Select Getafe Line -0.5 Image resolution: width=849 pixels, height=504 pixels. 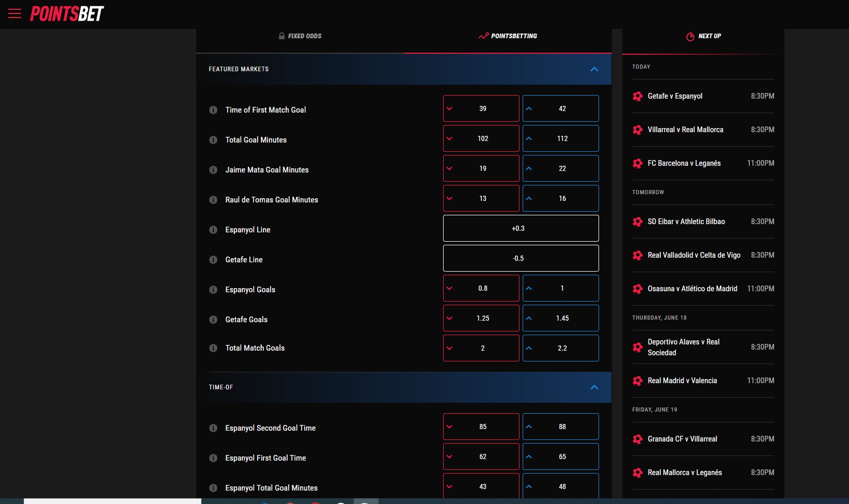click(x=521, y=258)
